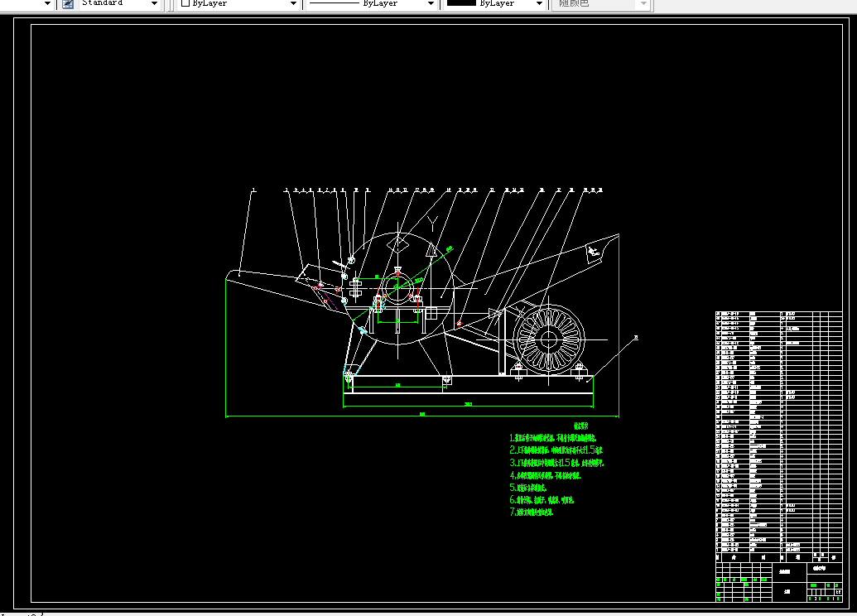Select the lone part balloon right of the motor
This screenshot has height=616, width=857.
click(x=636, y=337)
